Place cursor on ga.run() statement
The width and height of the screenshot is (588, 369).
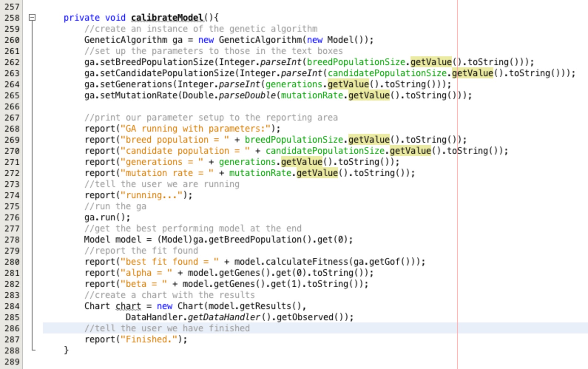click(107, 217)
